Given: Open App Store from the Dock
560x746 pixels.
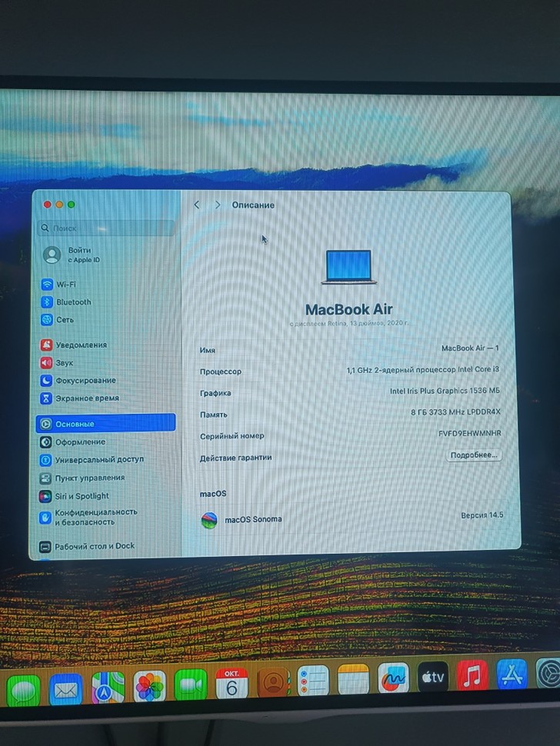Looking at the screenshot, I should pyautogui.click(x=512, y=674).
